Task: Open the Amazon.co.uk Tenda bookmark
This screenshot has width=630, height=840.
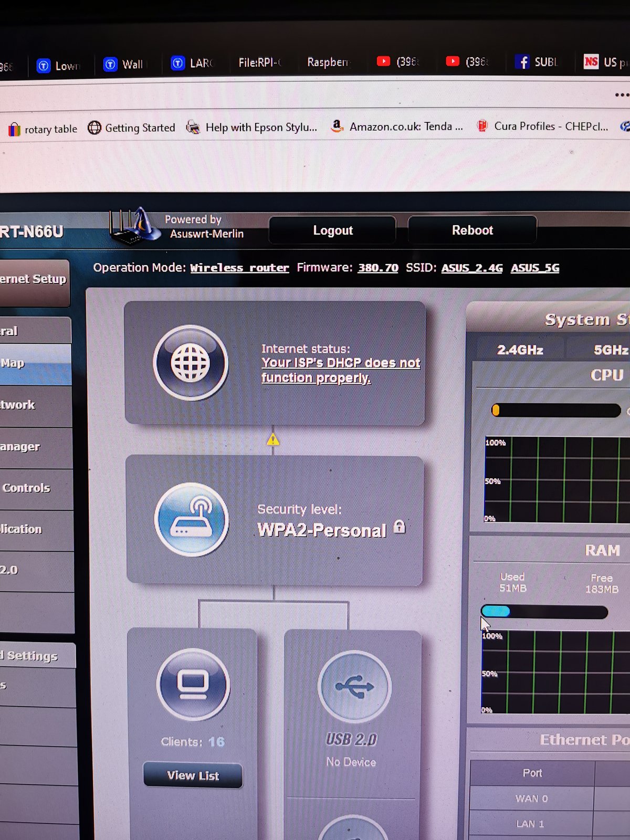Action: (x=397, y=127)
